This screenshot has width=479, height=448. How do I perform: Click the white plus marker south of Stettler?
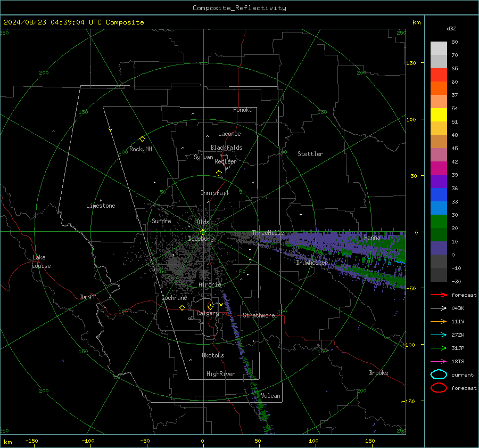pos(301,214)
